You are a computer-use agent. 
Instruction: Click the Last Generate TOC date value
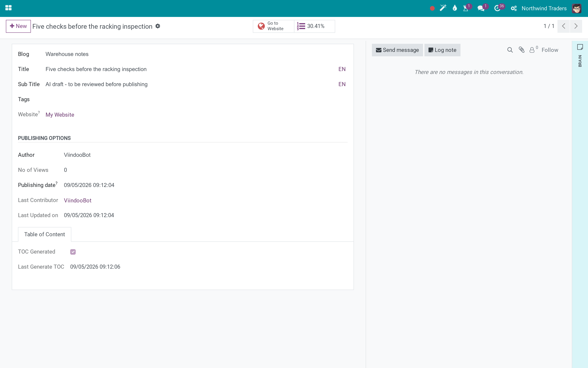point(95,267)
